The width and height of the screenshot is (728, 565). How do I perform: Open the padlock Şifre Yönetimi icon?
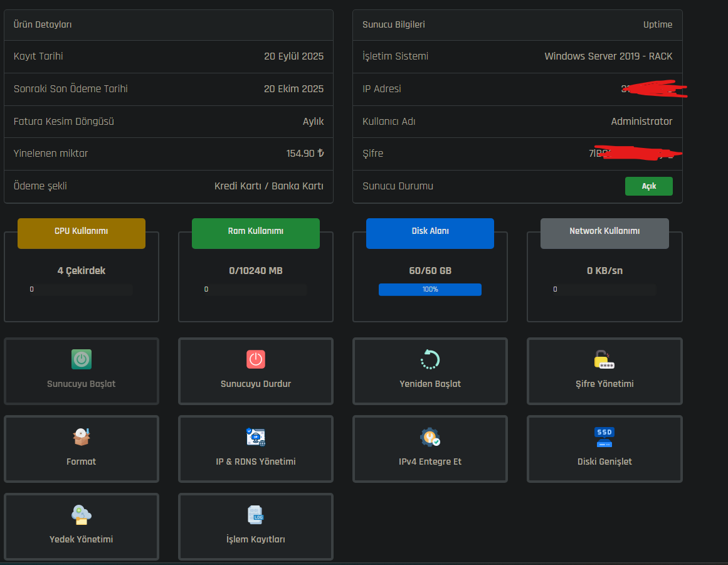point(604,359)
